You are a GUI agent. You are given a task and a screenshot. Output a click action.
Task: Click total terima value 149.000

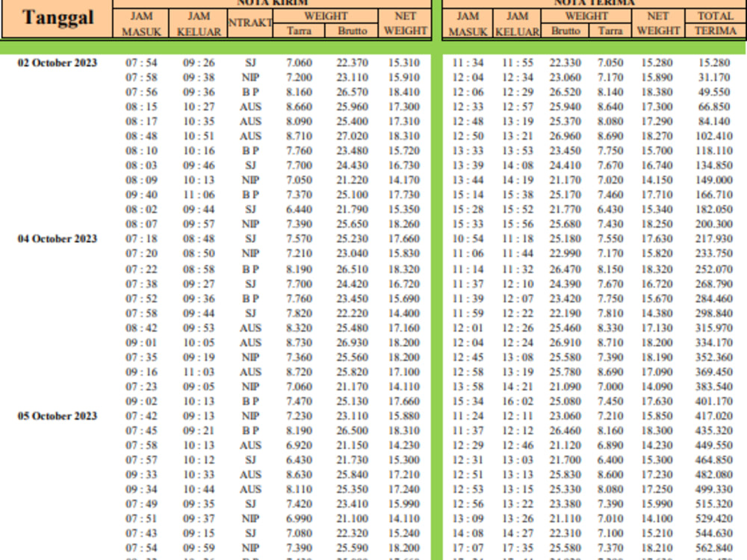coord(714,180)
